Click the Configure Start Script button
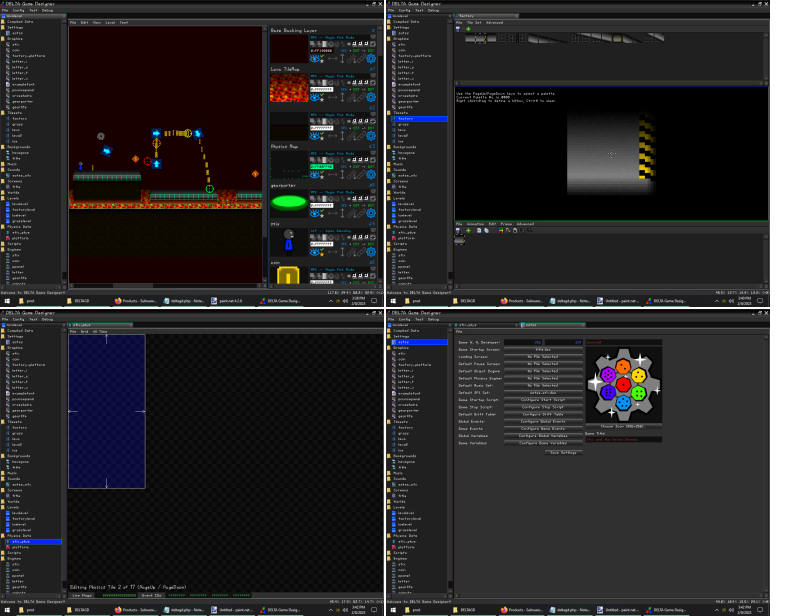 [x=543, y=400]
